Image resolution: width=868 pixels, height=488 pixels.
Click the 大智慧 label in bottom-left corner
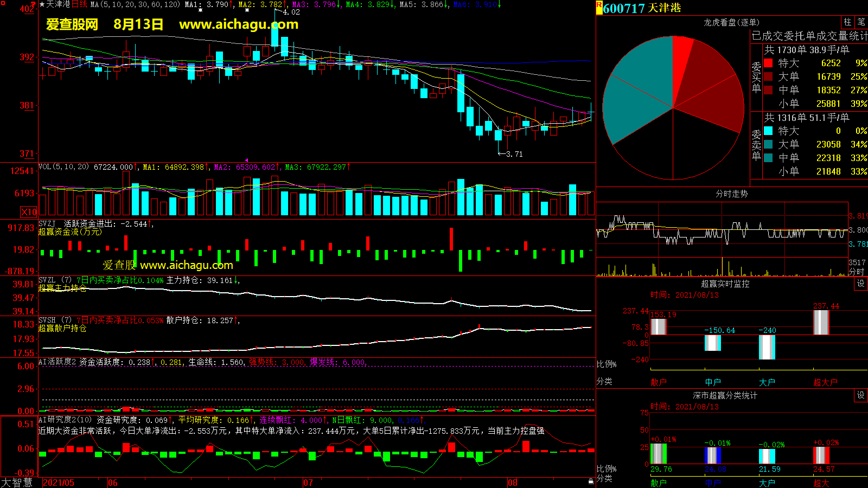click(x=17, y=483)
